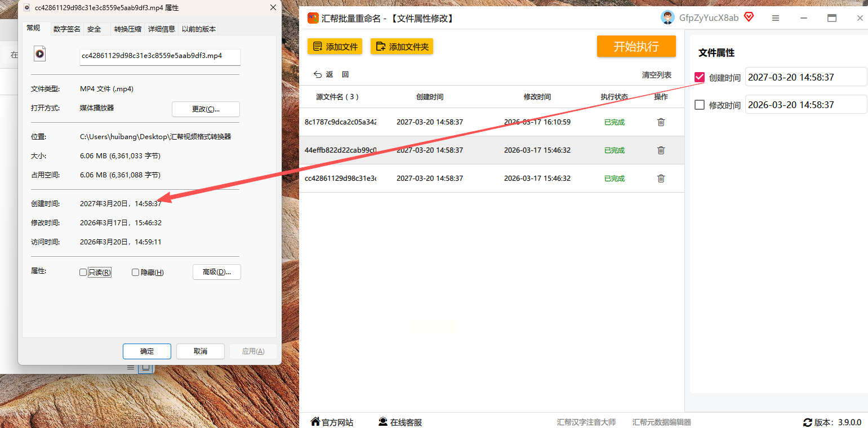This screenshot has width=868, height=428.
Task: Open the hamburger menu in 汇帮批量重命名 title bar
Action: [776, 18]
